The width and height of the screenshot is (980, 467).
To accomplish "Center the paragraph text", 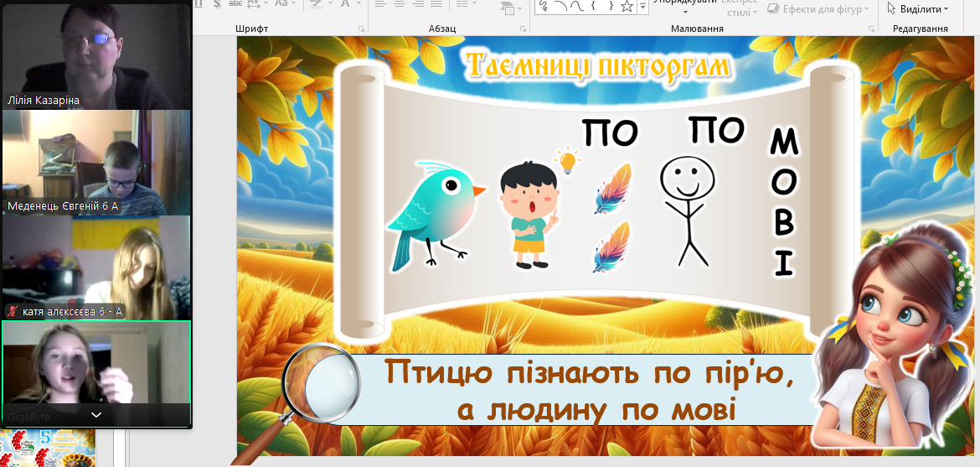I will [399, 3].
